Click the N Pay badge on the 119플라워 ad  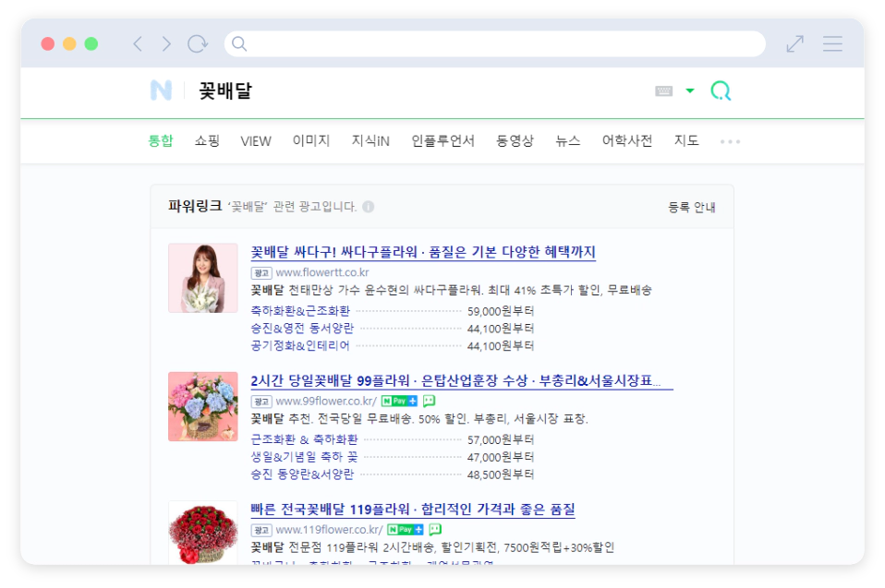(x=406, y=529)
